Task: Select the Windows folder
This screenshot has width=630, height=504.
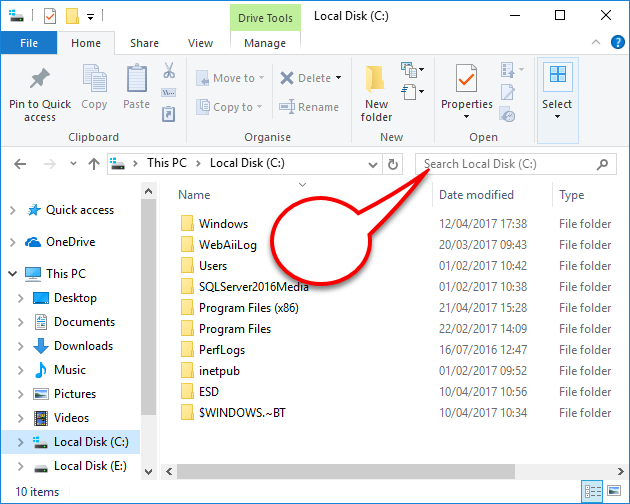Action: [215, 223]
